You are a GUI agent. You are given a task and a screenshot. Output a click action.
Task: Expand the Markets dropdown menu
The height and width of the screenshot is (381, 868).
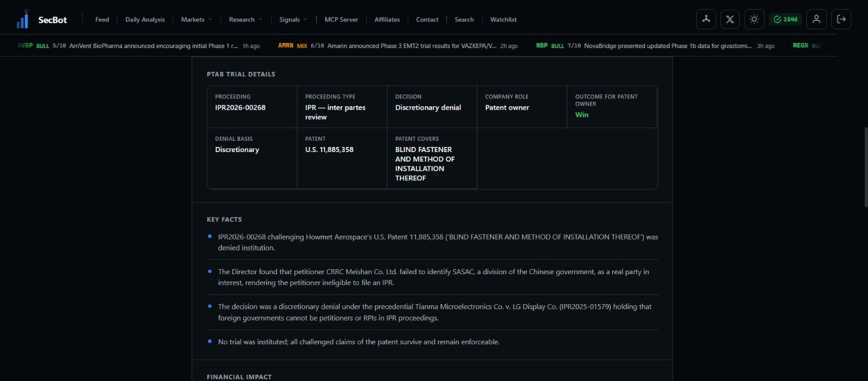[x=197, y=19]
